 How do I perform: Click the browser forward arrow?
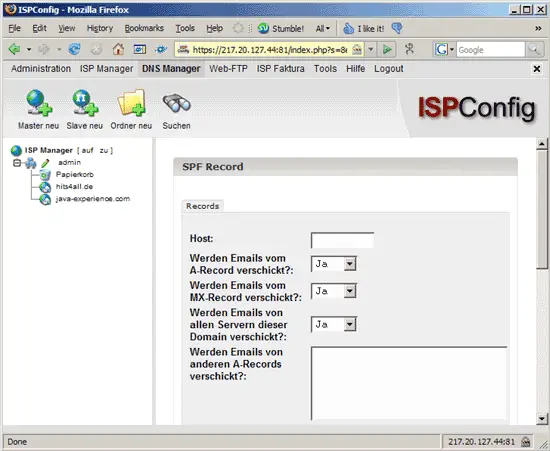tap(44, 49)
